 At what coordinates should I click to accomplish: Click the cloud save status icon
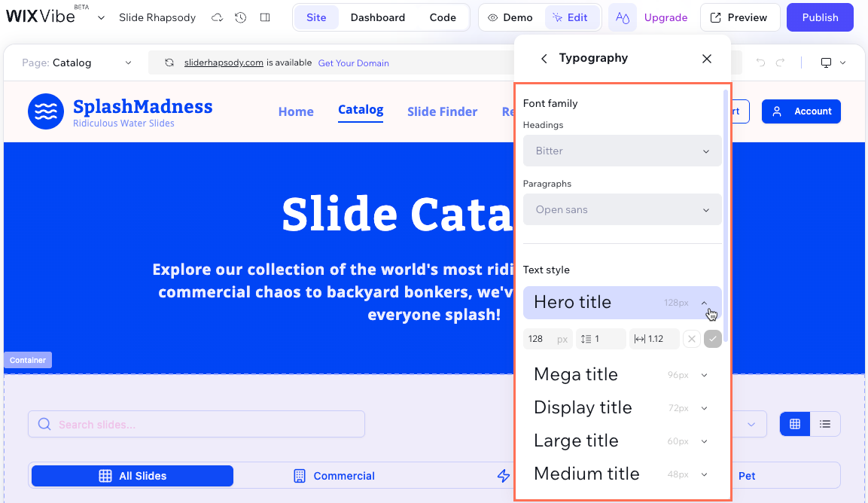pos(218,17)
